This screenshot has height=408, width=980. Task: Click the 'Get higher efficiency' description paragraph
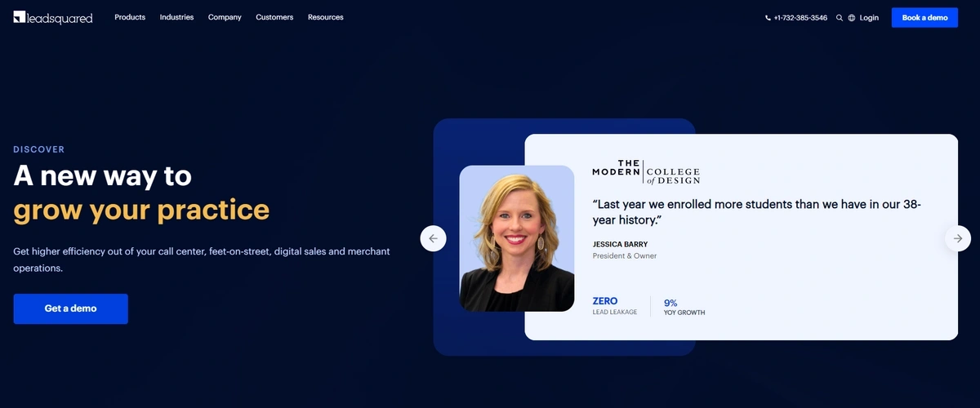click(202, 259)
